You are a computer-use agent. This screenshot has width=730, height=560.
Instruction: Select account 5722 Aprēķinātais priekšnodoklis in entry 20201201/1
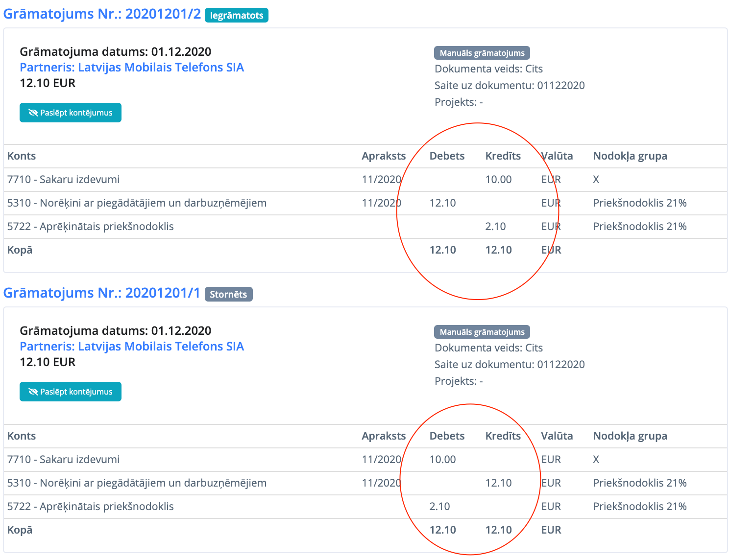coord(91,507)
